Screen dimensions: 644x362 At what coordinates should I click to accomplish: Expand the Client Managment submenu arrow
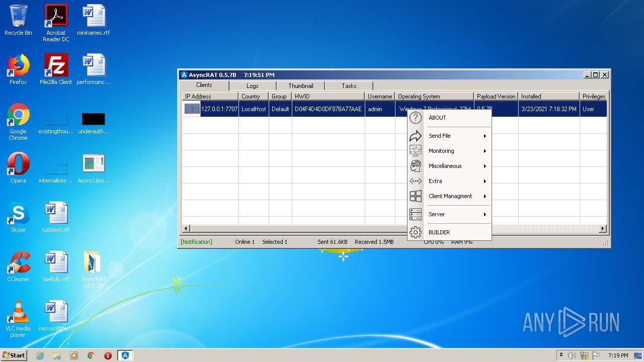click(485, 196)
